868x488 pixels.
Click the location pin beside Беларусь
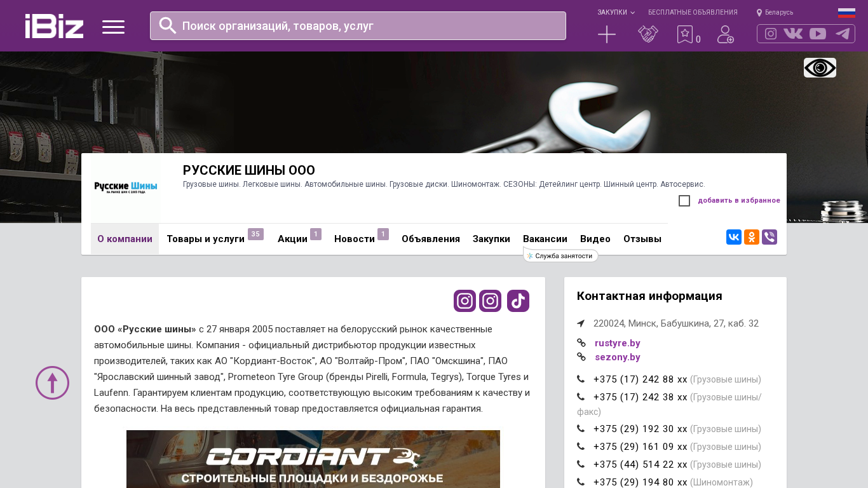pos(759,13)
